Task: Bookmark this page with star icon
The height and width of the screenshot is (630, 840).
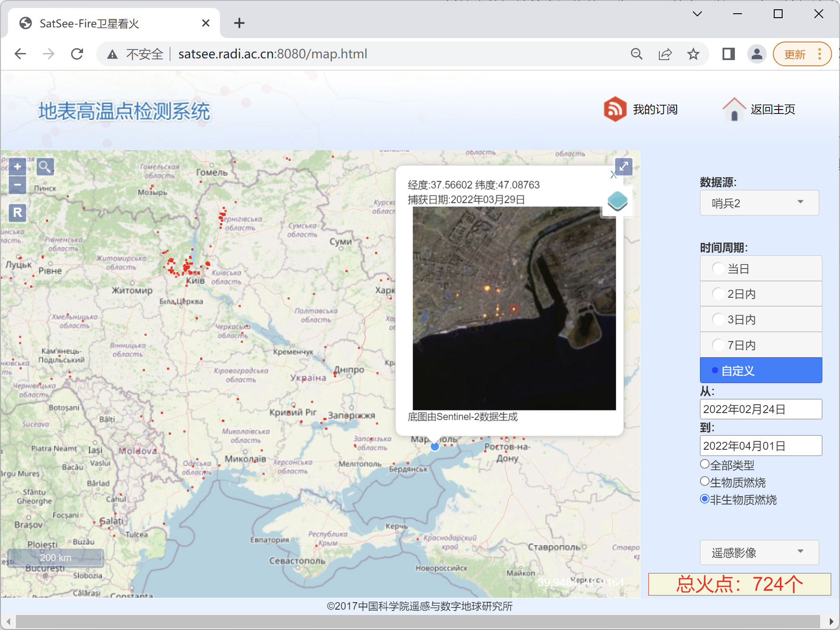Action: tap(693, 54)
